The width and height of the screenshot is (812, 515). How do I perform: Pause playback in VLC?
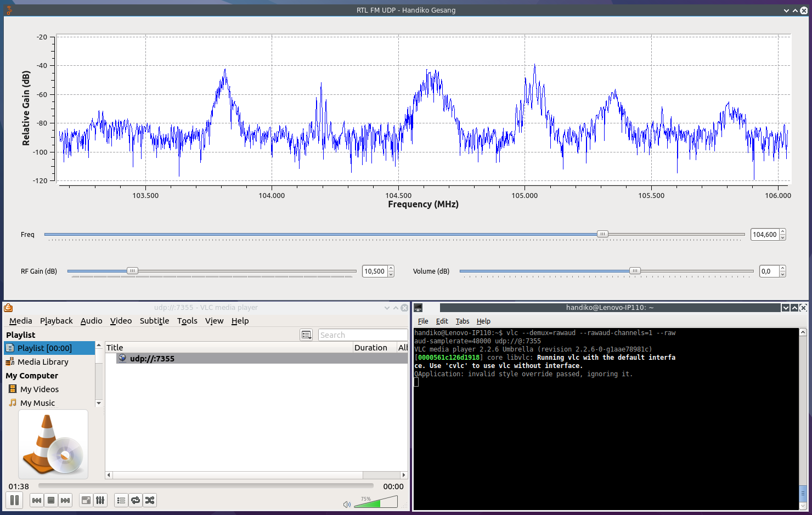(x=15, y=500)
